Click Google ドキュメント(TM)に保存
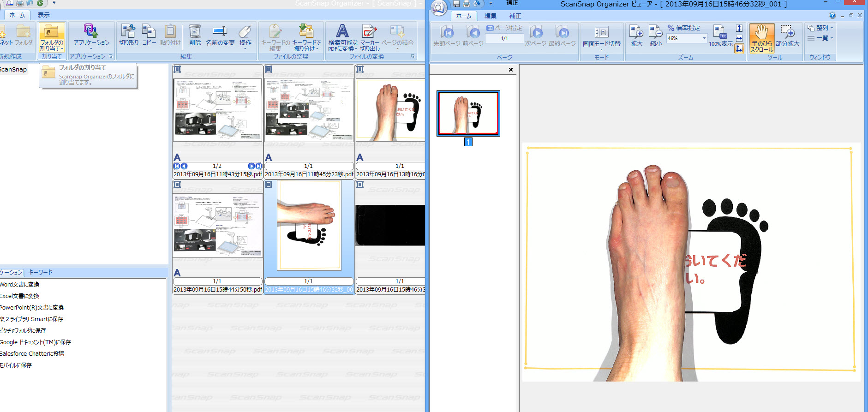This screenshot has width=868, height=412. (x=36, y=342)
